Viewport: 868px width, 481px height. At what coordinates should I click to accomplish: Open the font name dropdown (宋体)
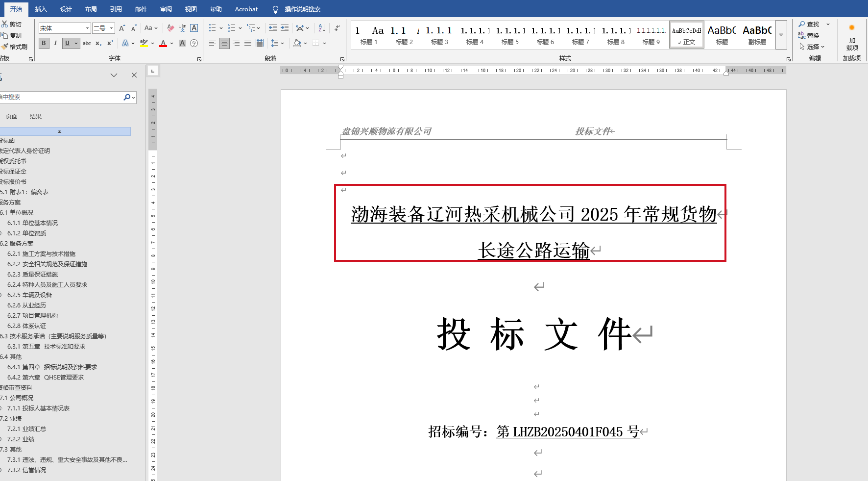coord(88,28)
